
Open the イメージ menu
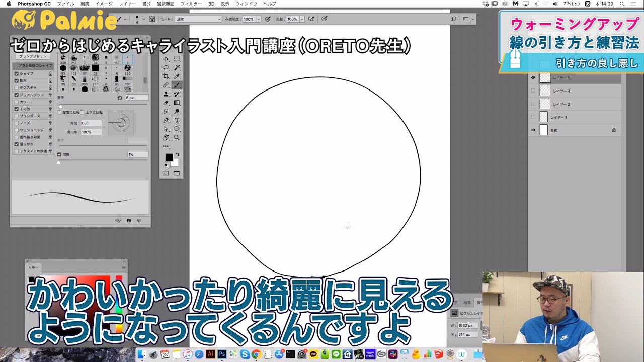pyautogui.click(x=104, y=4)
